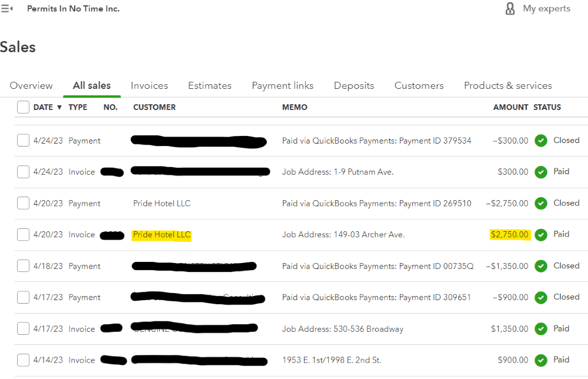This screenshot has height=379, width=588.
Task: Click the My experts link
Action: pos(546,8)
